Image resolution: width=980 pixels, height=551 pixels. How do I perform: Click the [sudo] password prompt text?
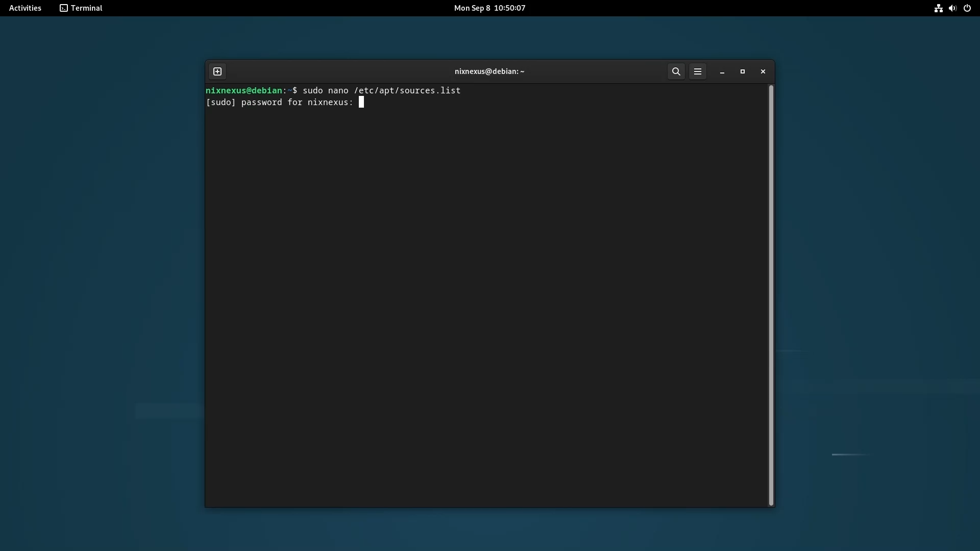point(279,103)
